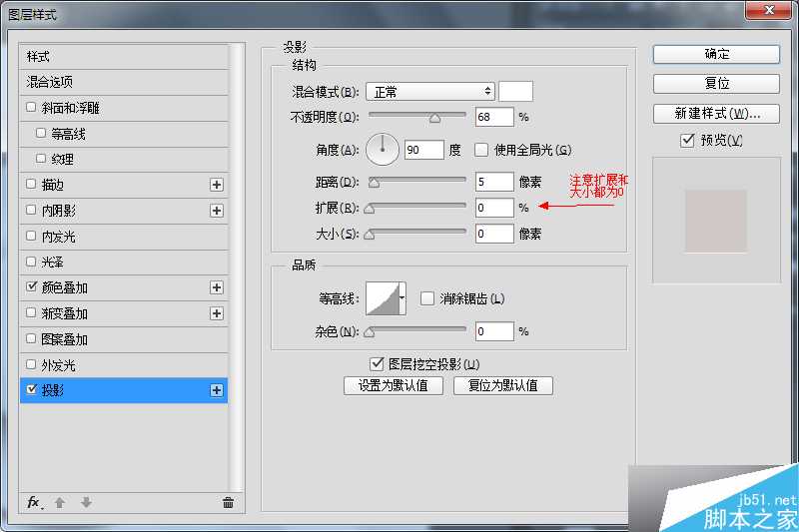Move effect down with the down arrow
Image resolution: width=799 pixels, height=532 pixels.
point(86,502)
